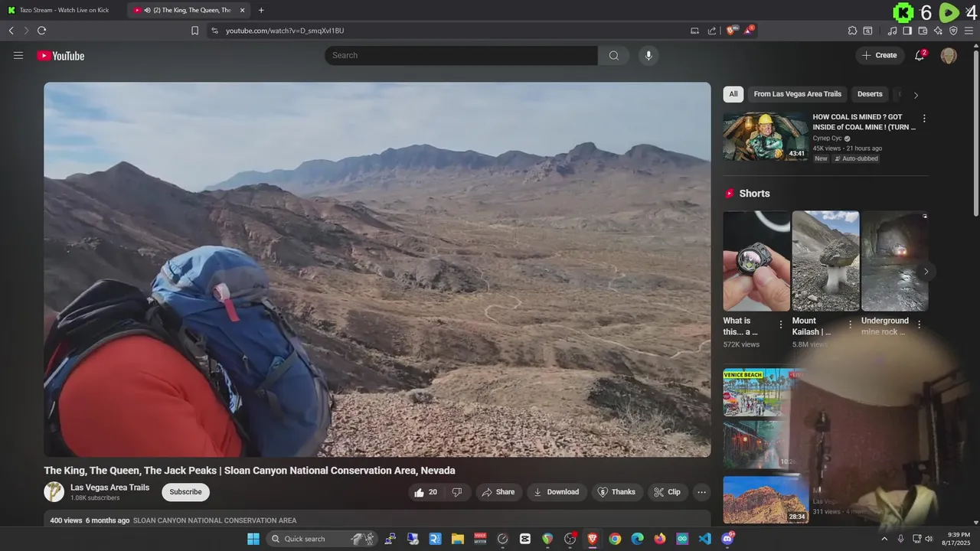This screenshot has width=980, height=551.
Task: Subscribe to Las Vegas Area Trails
Action: click(185, 492)
